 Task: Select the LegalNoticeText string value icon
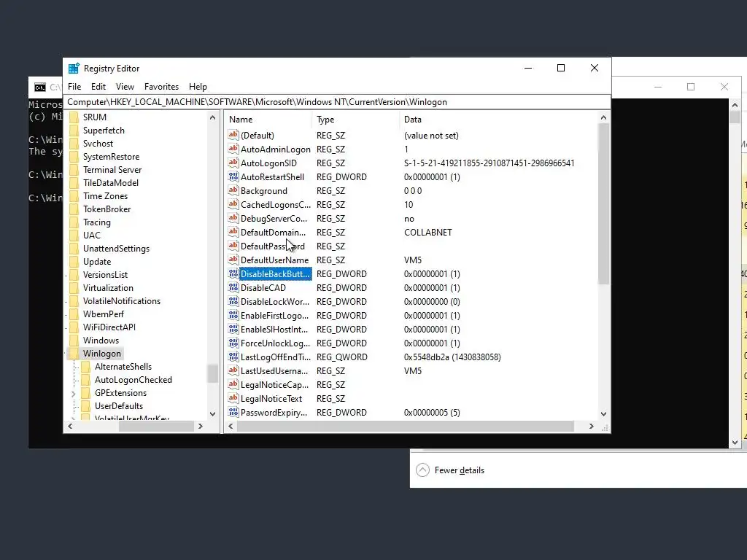click(x=233, y=398)
